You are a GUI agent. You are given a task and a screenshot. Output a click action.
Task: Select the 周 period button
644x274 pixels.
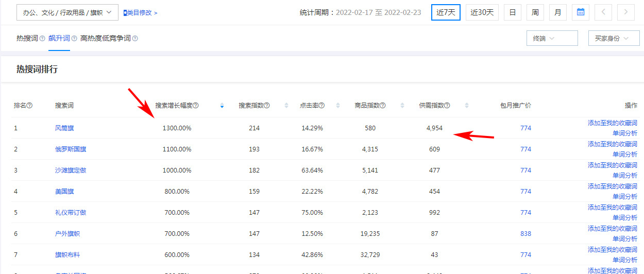(535, 12)
